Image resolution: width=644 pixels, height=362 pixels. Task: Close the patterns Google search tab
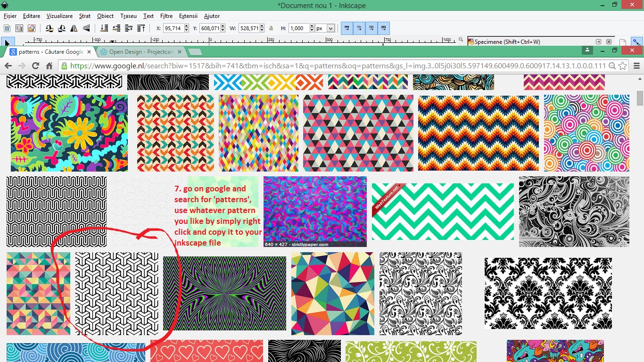[88, 52]
